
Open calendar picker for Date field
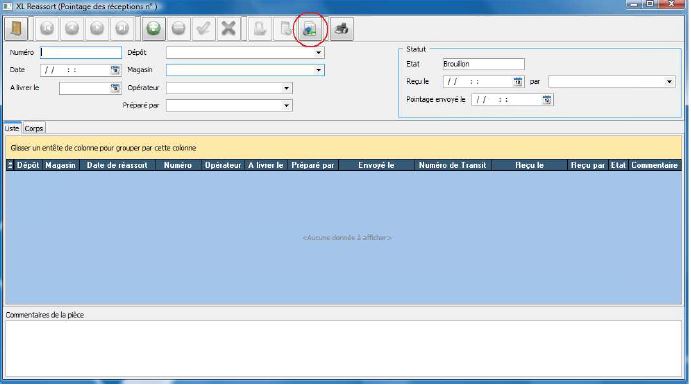pyautogui.click(x=115, y=70)
